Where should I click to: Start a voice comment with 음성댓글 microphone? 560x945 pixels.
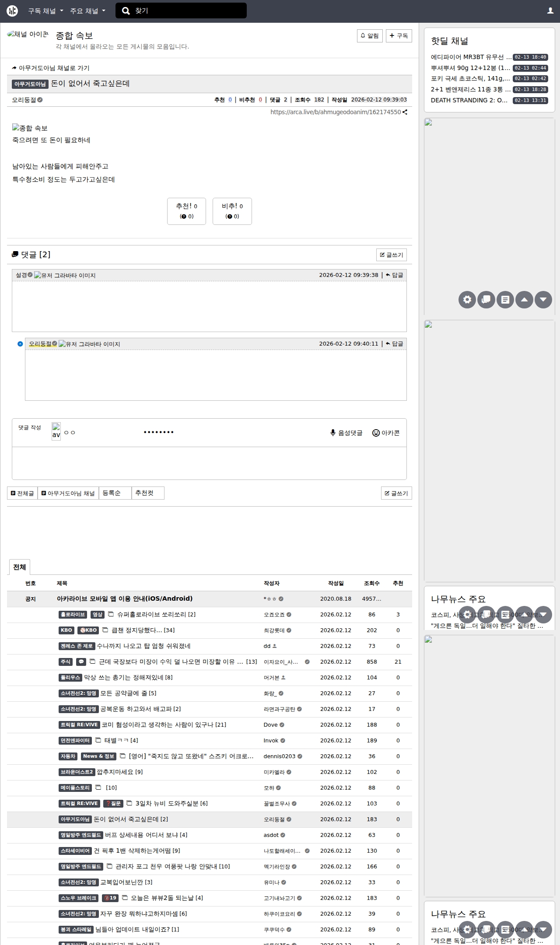346,433
